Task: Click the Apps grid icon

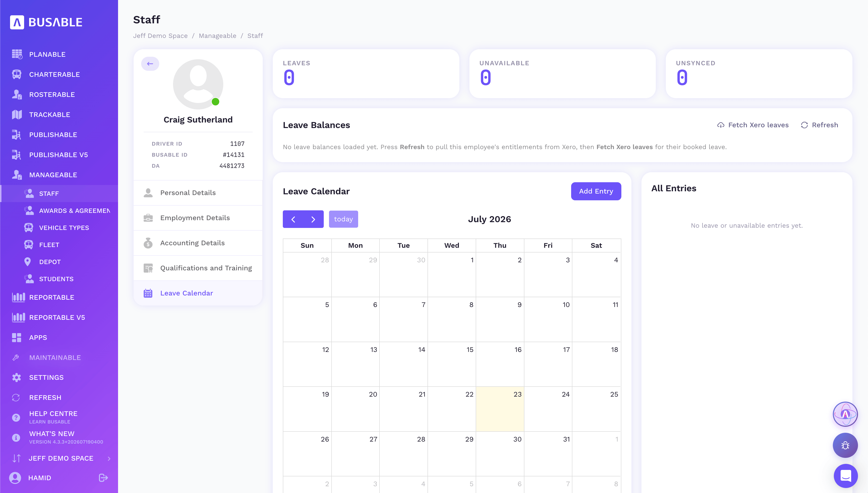Action: (17, 338)
